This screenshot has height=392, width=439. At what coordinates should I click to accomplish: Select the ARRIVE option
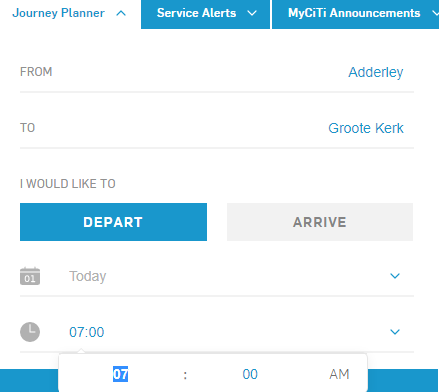click(x=320, y=222)
